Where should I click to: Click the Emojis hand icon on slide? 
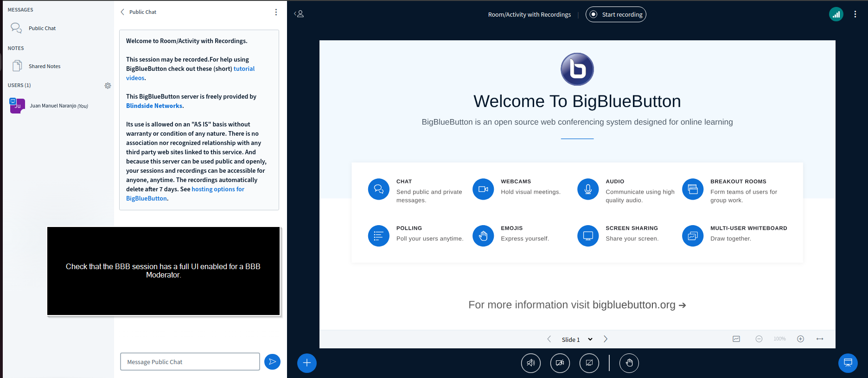483,236
